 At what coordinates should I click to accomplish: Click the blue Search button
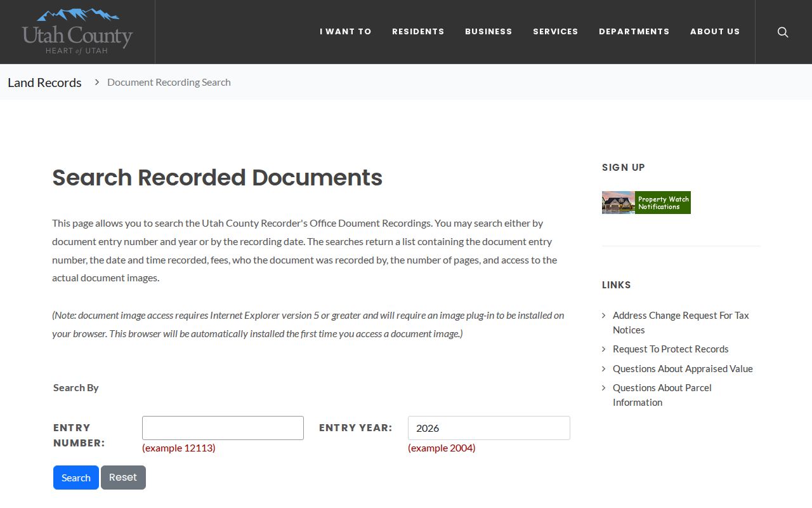[76, 478]
